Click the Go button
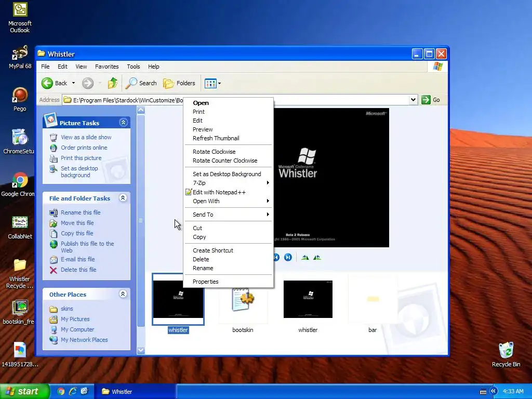This screenshot has height=399, width=532. (x=431, y=100)
